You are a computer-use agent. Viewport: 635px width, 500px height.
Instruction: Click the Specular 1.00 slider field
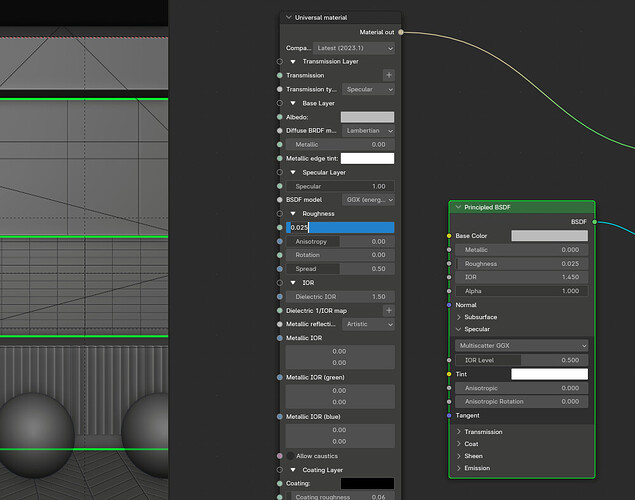[x=340, y=186]
